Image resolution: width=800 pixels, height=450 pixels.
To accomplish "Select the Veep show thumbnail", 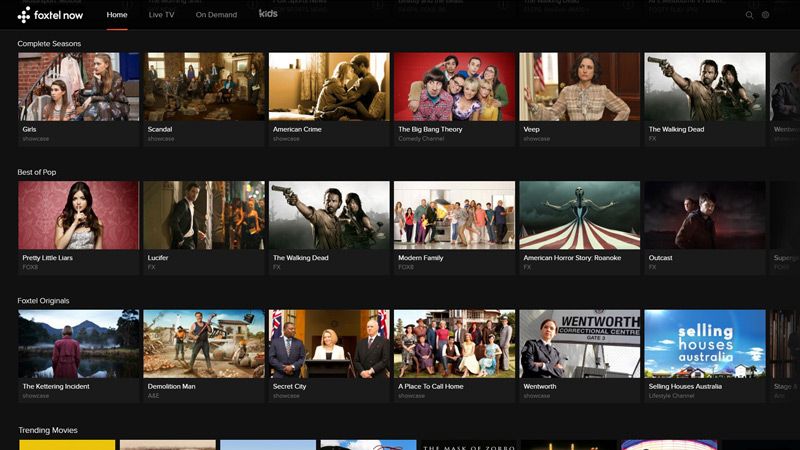I will click(x=580, y=87).
